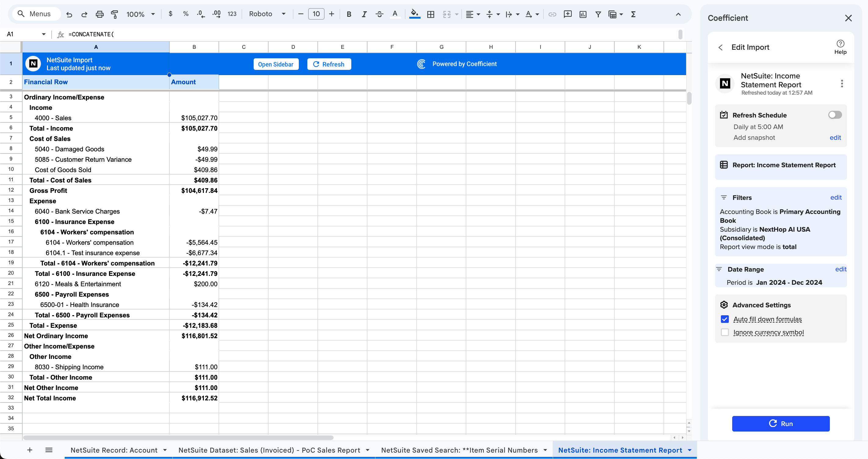Check the Ignore currency symbol option
The width and height of the screenshot is (868, 459).
coord(725,332)
